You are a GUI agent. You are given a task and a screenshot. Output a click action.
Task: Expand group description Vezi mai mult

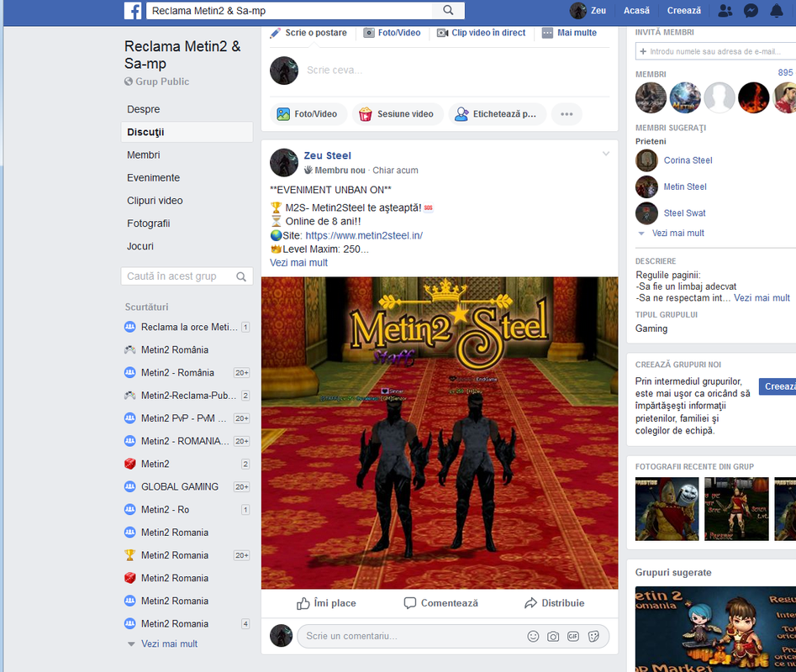click(x=762, y=297)
